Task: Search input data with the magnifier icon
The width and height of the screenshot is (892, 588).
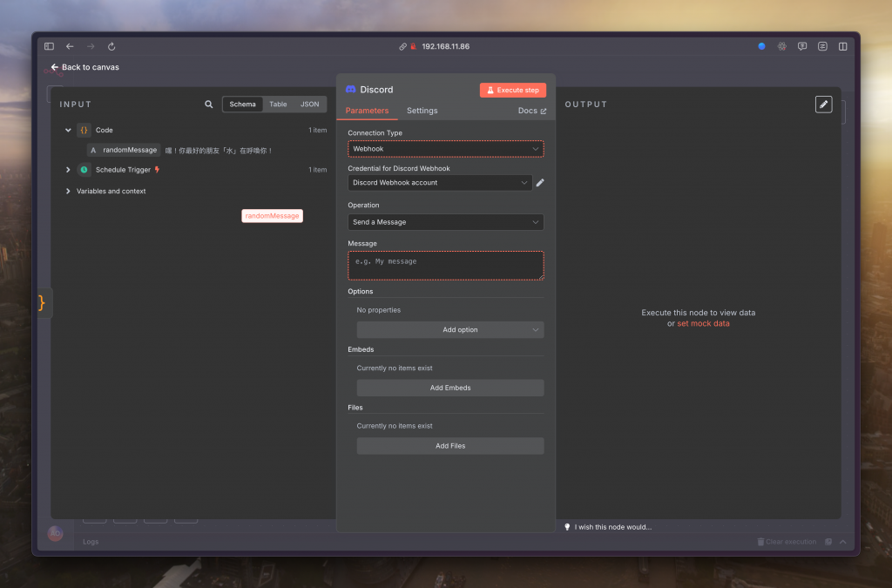Action: coord(209,104)
